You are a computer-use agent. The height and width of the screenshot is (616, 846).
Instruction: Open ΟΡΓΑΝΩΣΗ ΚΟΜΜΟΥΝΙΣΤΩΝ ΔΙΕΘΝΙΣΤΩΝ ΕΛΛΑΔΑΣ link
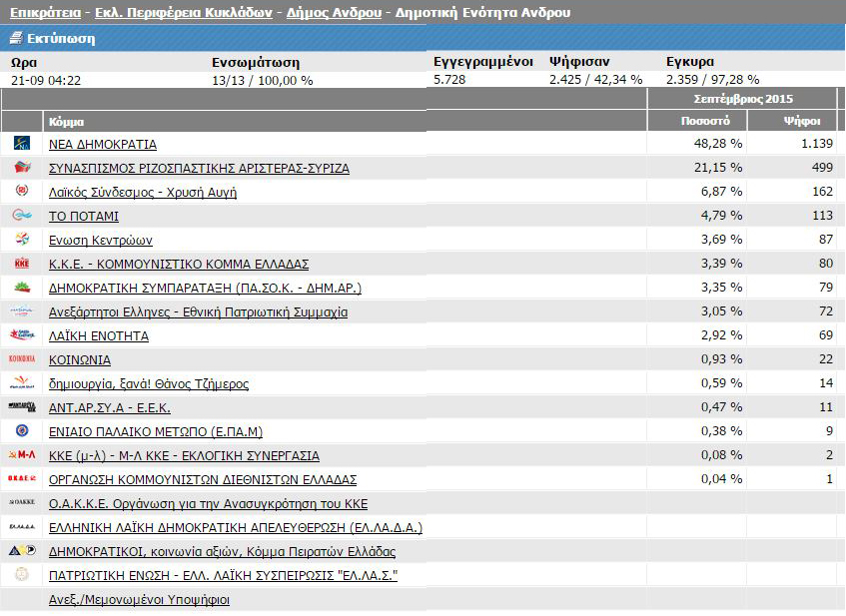(x=203, y=479)
